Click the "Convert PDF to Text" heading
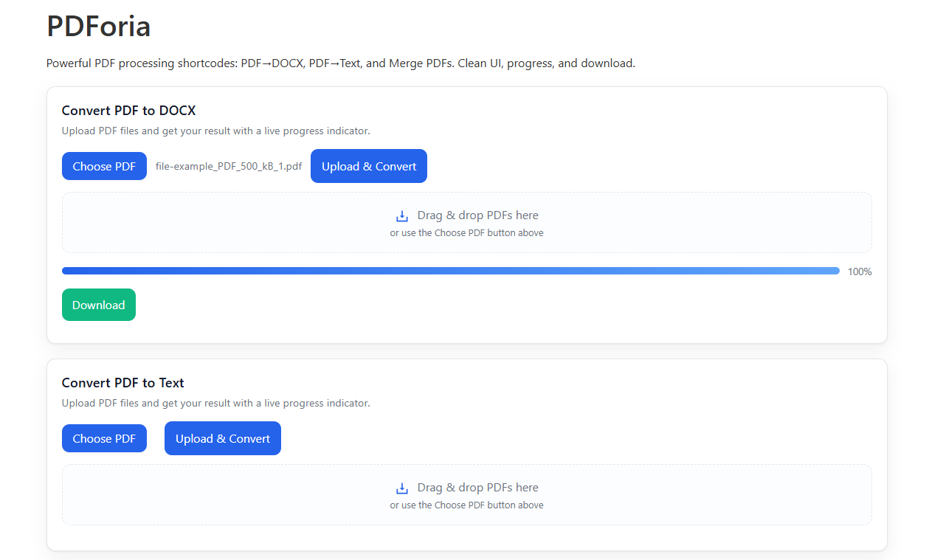This screenshot has width=929, height=560. coord(123,383)
